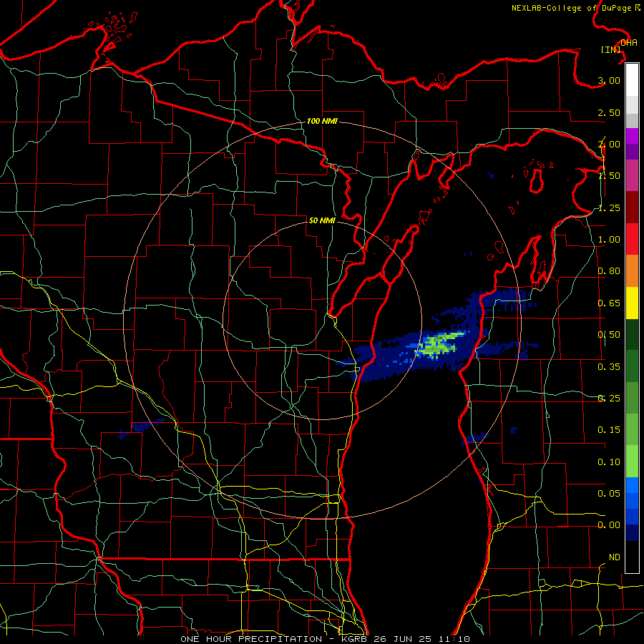Viewport: 644px width, 644px height.
Task: Pick the white swatch atop the legend
Action: (632, 80)
